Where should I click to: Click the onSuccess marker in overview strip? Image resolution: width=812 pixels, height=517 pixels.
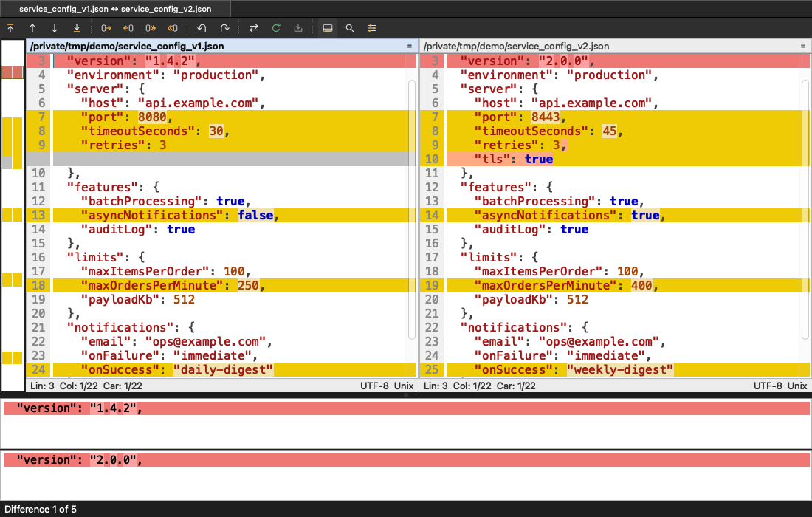(13, 357)
